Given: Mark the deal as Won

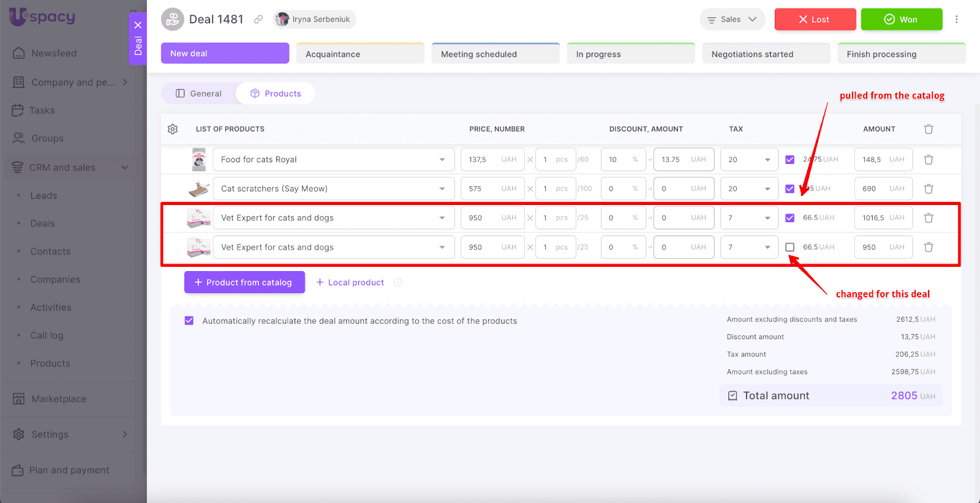Looking at the screenshot, I should point(901,20).
